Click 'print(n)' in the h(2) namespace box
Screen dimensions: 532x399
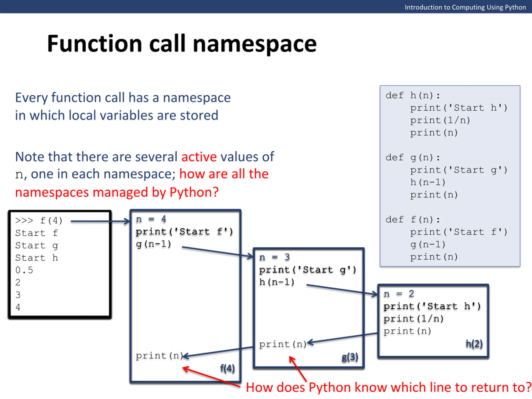pos(408,331)
